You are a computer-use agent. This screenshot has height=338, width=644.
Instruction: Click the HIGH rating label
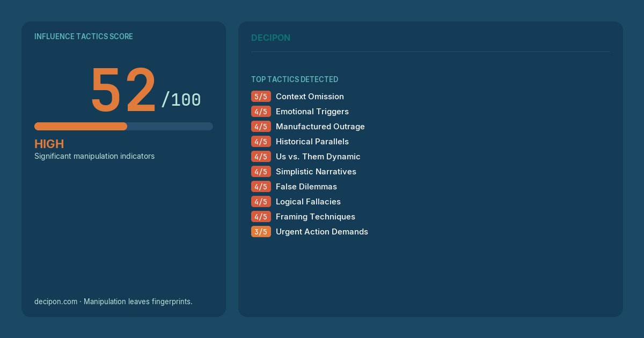point(49,144)
